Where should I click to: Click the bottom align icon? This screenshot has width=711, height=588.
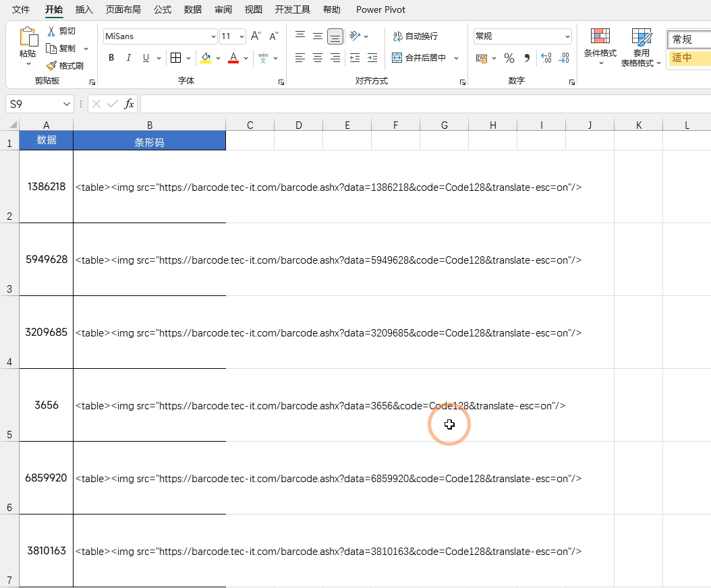tap(335, 36)
